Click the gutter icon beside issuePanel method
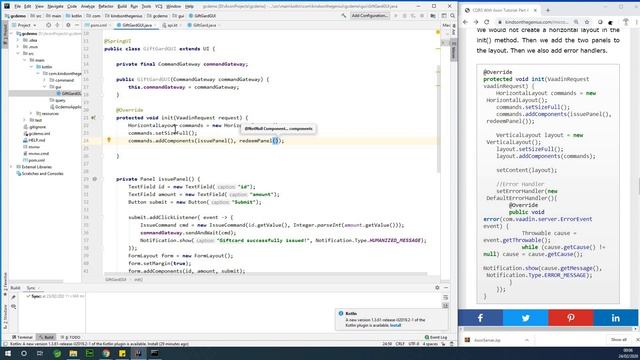Screen dimensions: 640x360 tap(95, 179)
